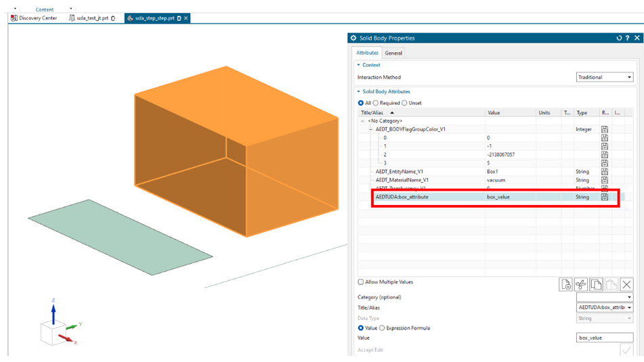Select the Unset radio button
This screenshot has width=644, height=362.
(404, 103)
